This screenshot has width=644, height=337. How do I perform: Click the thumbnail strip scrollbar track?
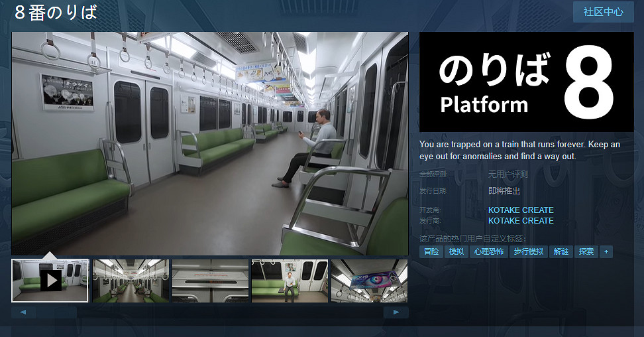(209, 312)
